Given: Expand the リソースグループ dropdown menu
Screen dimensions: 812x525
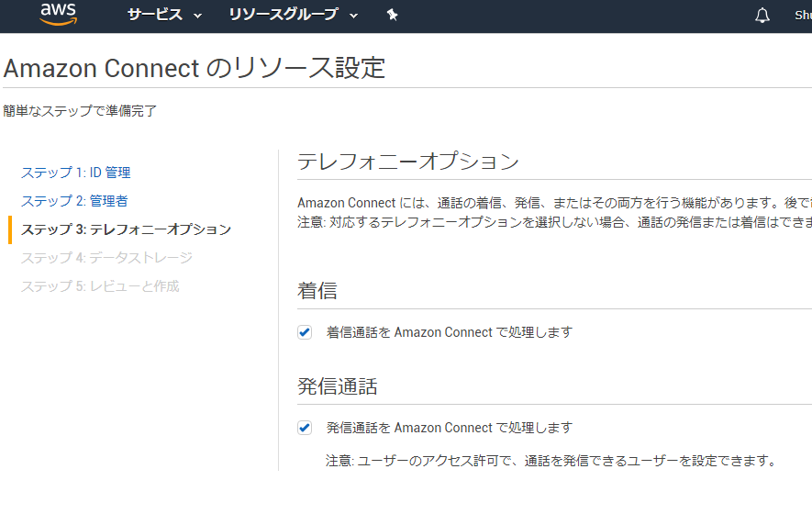Looking at the screenshot, I should click(293, 15).
